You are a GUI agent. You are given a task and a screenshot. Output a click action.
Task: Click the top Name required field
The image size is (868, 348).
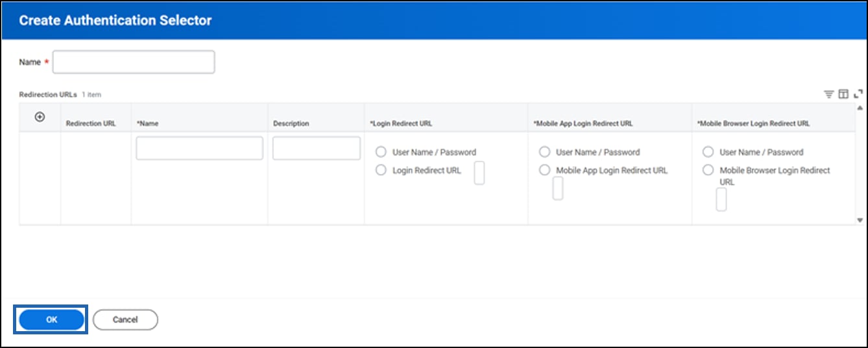[x=134, y=62]
